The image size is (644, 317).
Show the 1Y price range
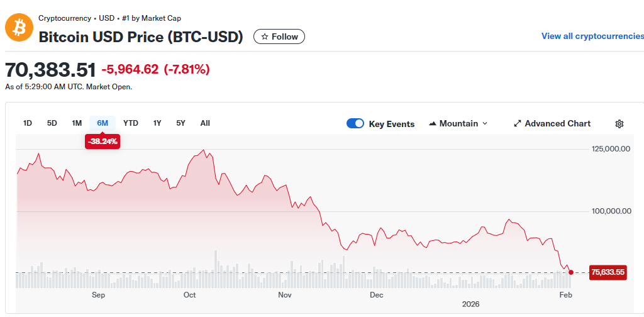pyautogui.click(x=157, y=123)
